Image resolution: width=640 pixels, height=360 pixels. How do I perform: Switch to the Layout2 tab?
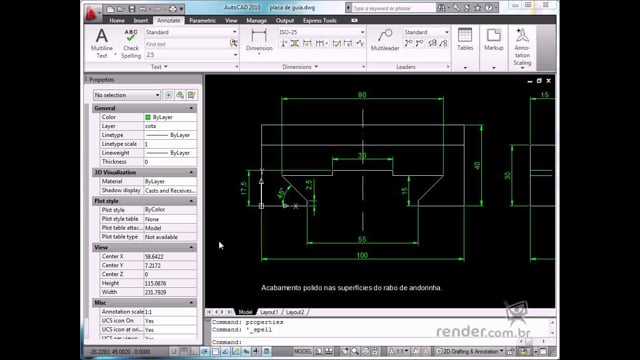click(295, 312)
